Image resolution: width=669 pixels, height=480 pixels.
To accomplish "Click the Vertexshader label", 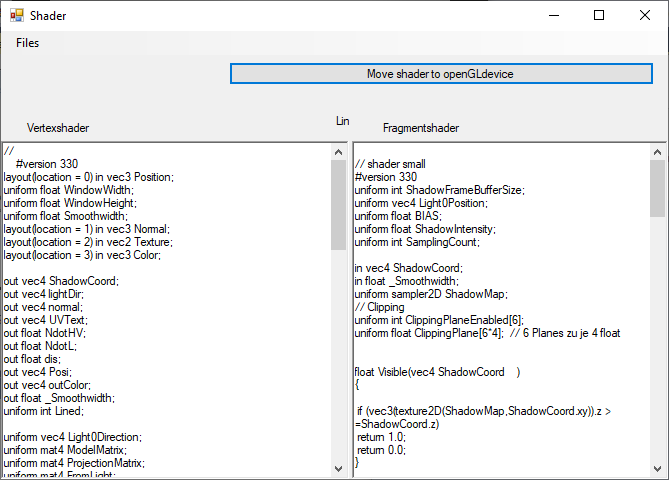I will (58, 129).
